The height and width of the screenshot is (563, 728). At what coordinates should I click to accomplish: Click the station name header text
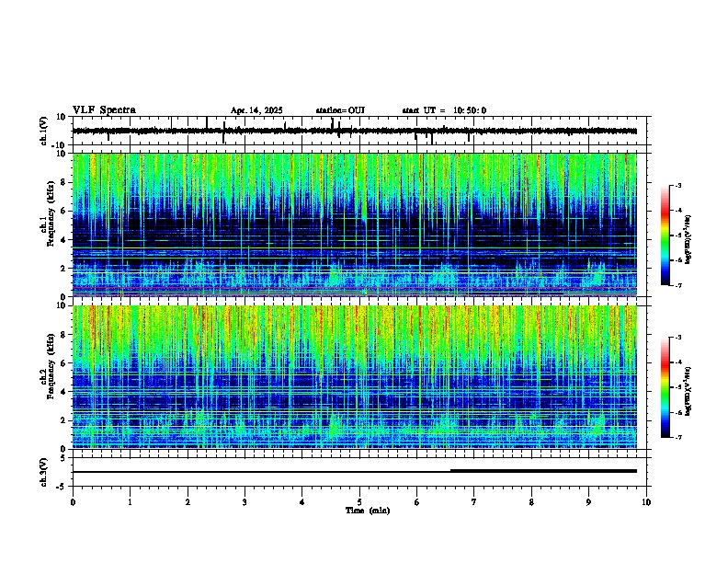340,110
